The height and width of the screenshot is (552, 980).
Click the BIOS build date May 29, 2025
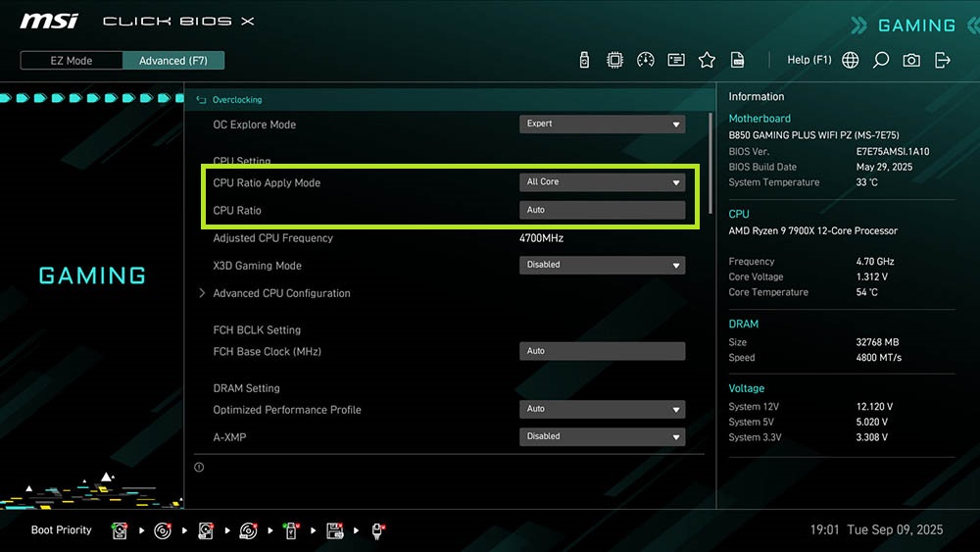884,167
